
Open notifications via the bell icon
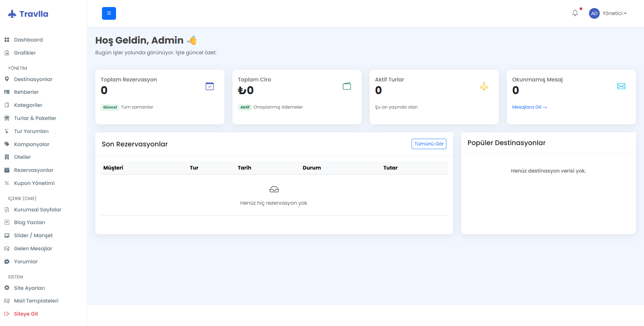click(x=575, y=13)
